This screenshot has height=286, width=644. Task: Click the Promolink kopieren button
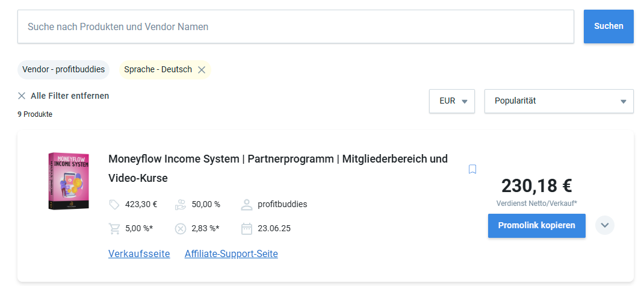pyautogui.click(x=537, y=226)
